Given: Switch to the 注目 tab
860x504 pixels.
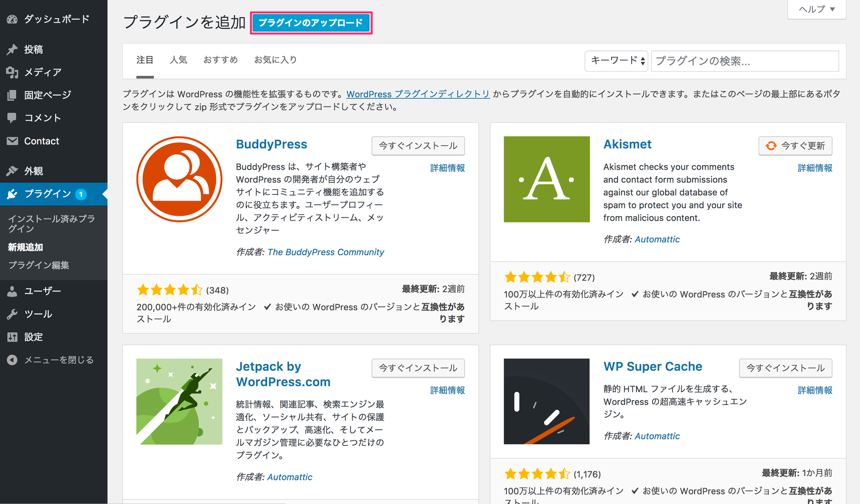Looking at the screenshot, I should tap(145, 60).
